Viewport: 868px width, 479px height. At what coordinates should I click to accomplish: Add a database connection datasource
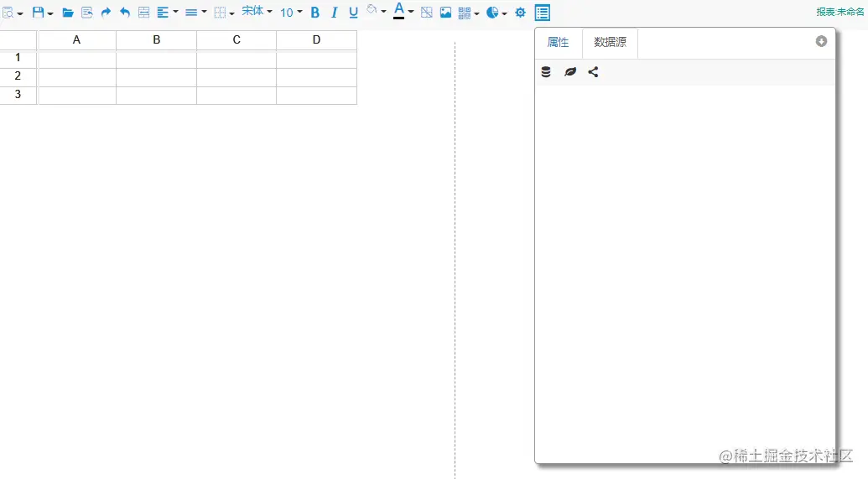(x=546, y=72)
